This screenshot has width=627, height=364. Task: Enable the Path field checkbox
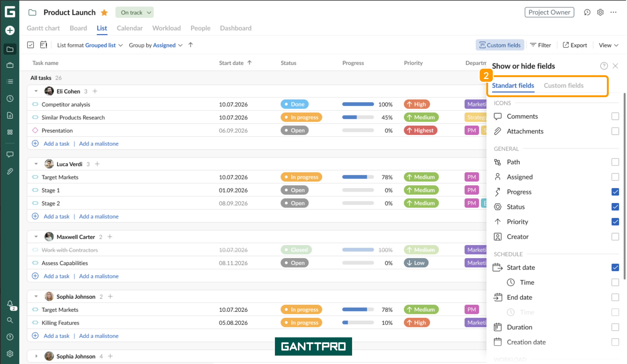pyautogui.click(x=615, y=162)
